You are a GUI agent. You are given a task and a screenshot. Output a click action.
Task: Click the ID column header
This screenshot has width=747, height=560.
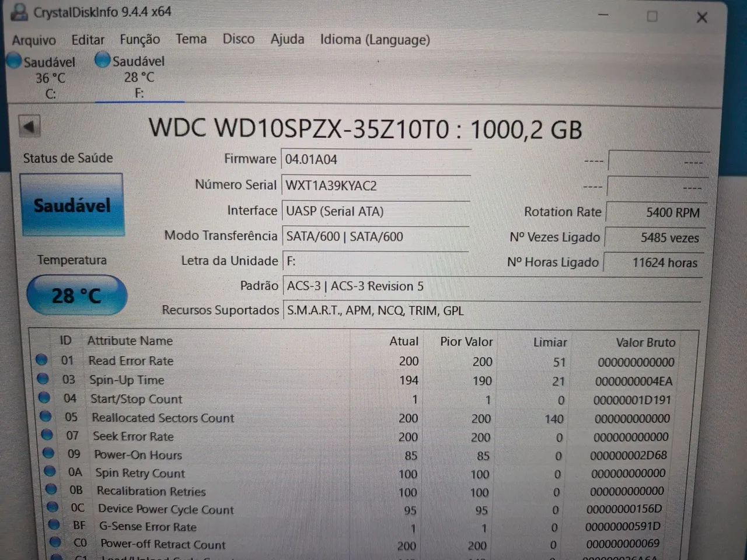pos(66,340)
